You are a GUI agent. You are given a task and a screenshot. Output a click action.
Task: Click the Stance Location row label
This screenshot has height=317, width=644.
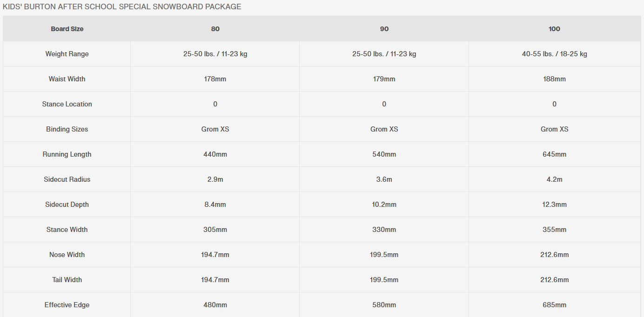67,104
